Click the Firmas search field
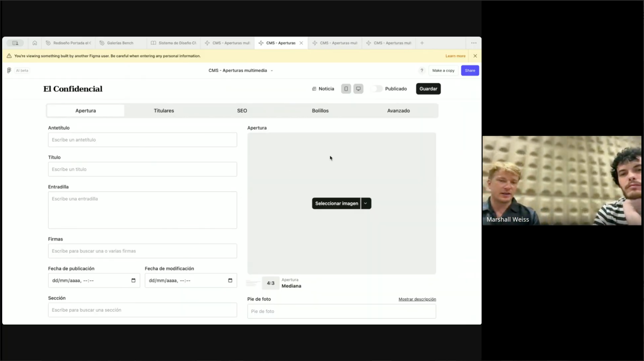 (143, 251)
